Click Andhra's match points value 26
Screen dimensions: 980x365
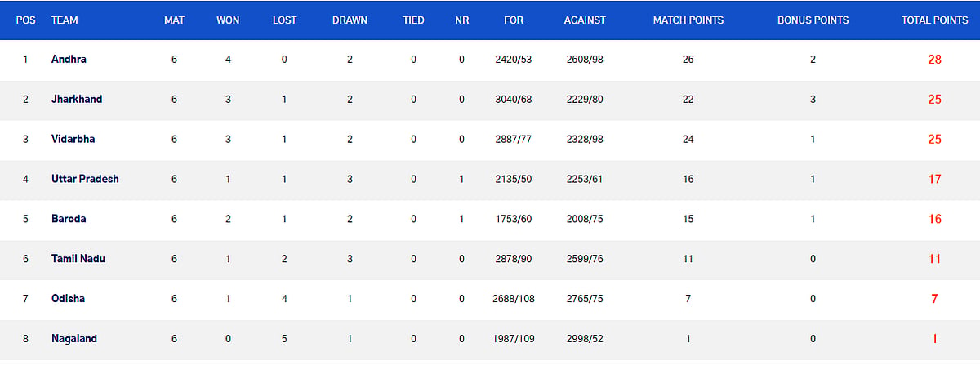tap(688, 60)
